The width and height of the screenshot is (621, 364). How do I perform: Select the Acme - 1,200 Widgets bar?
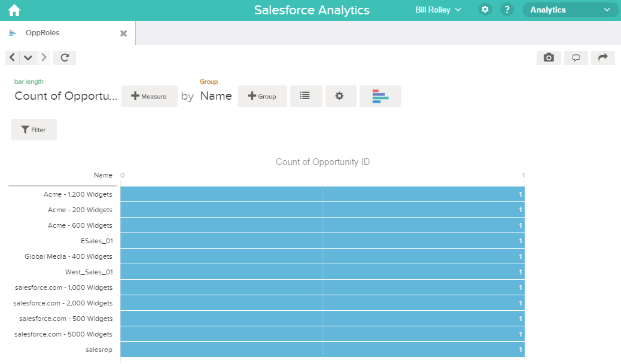[322, 194]
